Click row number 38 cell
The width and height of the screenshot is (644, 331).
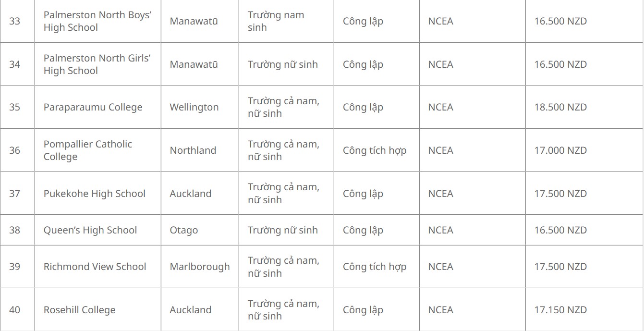15,230
